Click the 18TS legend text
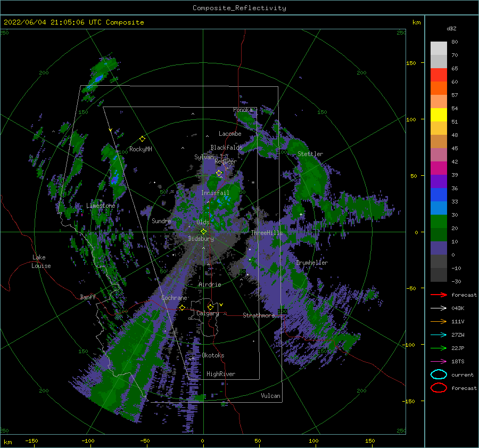This screenshot has height=448, width=479. point(458,361)
